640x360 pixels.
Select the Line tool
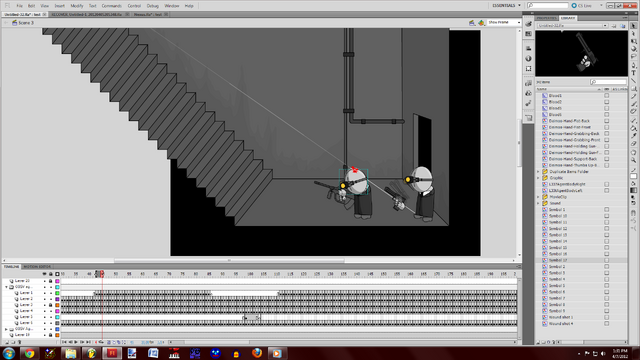click(x=633, y=81)
